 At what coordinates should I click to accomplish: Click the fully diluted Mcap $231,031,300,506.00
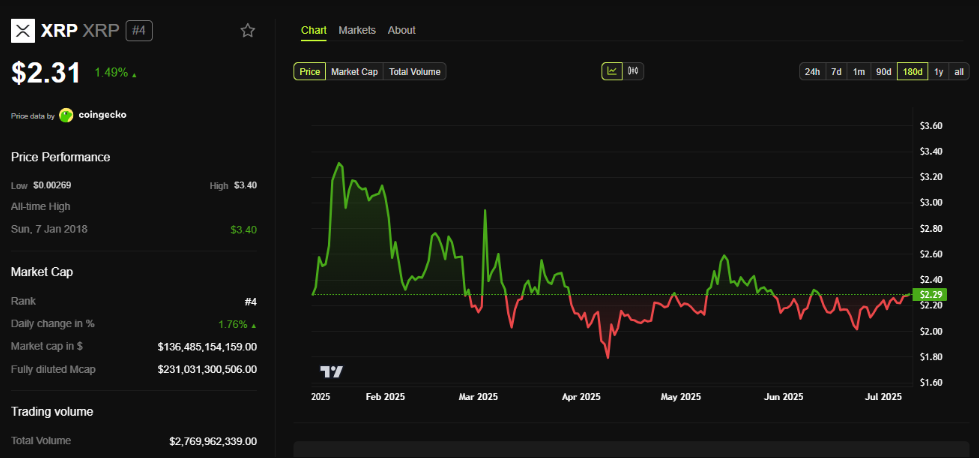[207, 369]
